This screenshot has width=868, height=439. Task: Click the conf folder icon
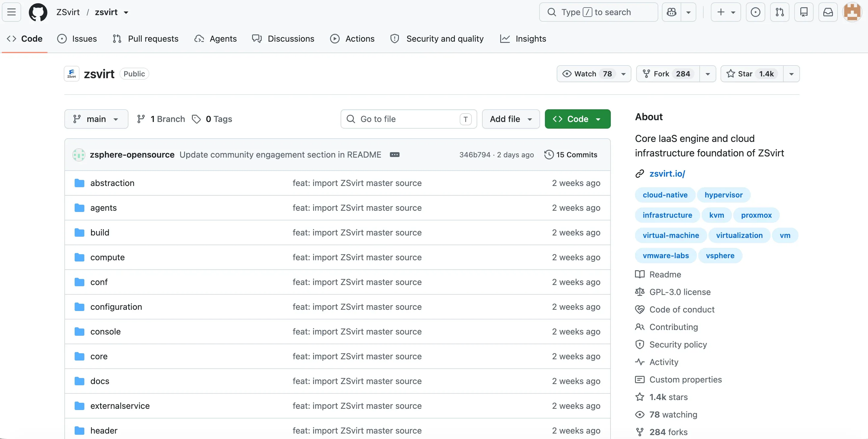[79, 282]
